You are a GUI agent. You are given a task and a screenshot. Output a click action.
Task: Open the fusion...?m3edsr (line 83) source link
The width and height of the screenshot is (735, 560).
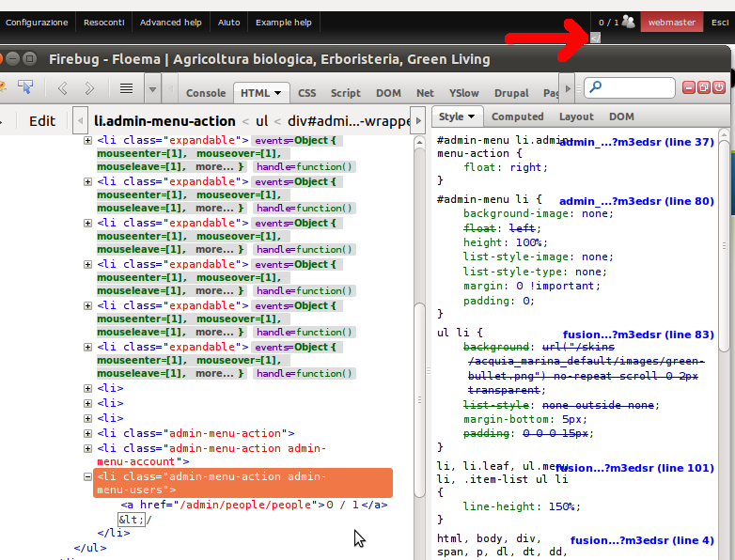click(638, 334)
